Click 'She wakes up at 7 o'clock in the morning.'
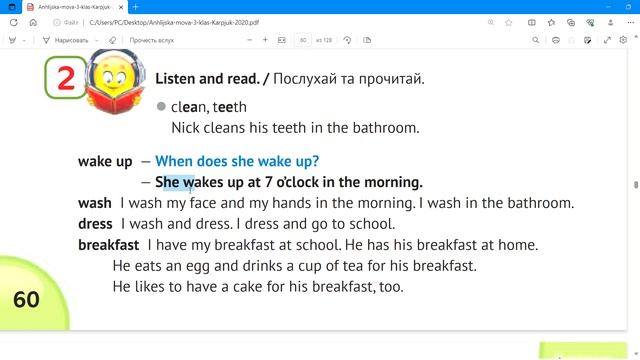The width and height of the screenshot is (640, 360). click(x=289, y=182)
